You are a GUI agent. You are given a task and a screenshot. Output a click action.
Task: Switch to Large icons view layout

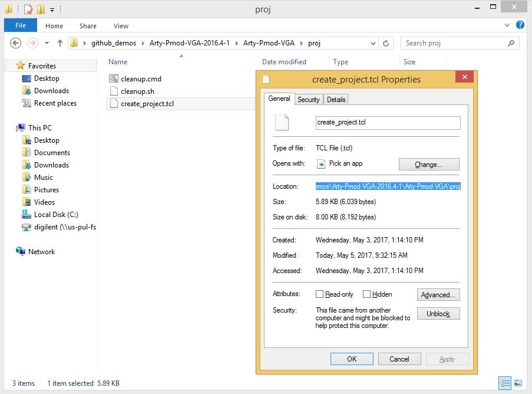coord(518,383)
